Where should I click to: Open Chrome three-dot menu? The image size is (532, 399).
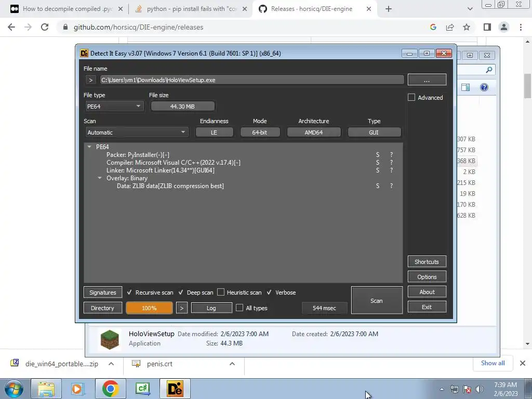click(x=521, y=27)
